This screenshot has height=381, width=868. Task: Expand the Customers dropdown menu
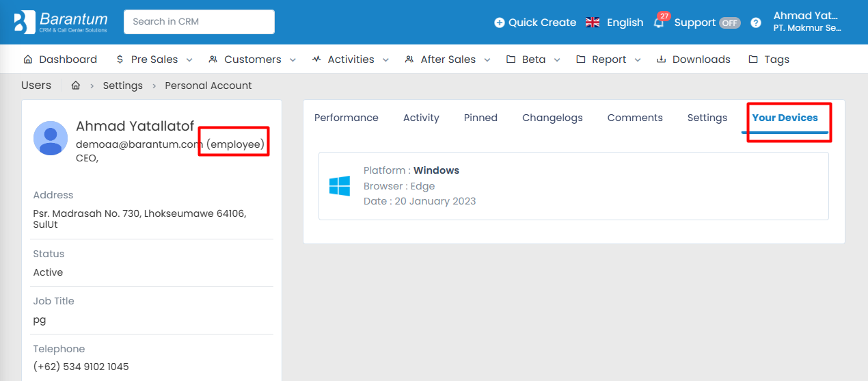coord(252,60)
